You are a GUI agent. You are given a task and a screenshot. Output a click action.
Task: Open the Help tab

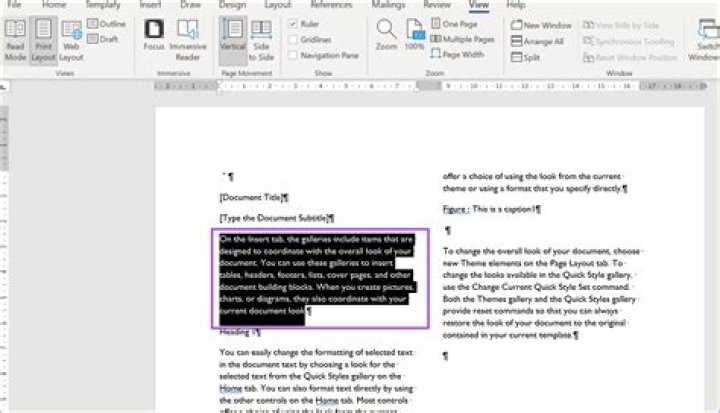516,5
